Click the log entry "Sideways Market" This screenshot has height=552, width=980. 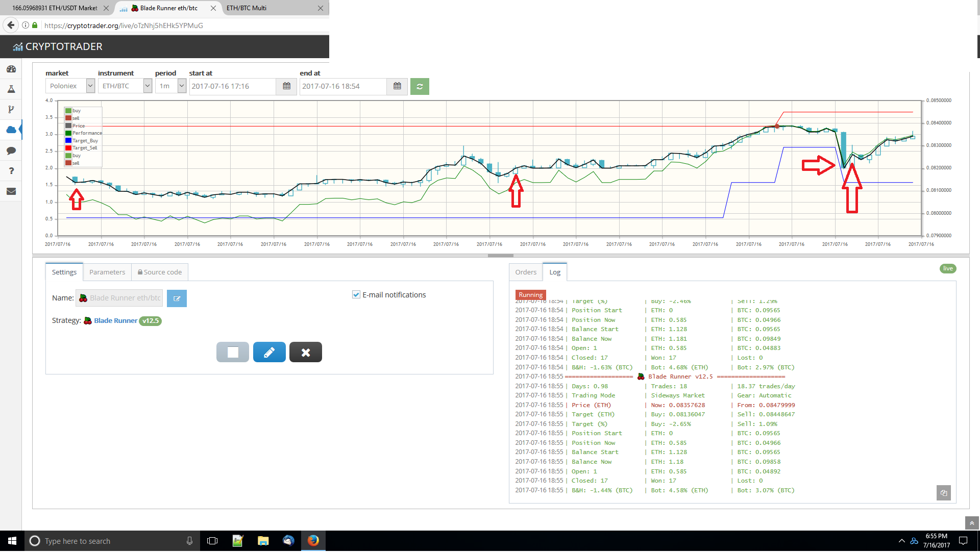(678, 396)
